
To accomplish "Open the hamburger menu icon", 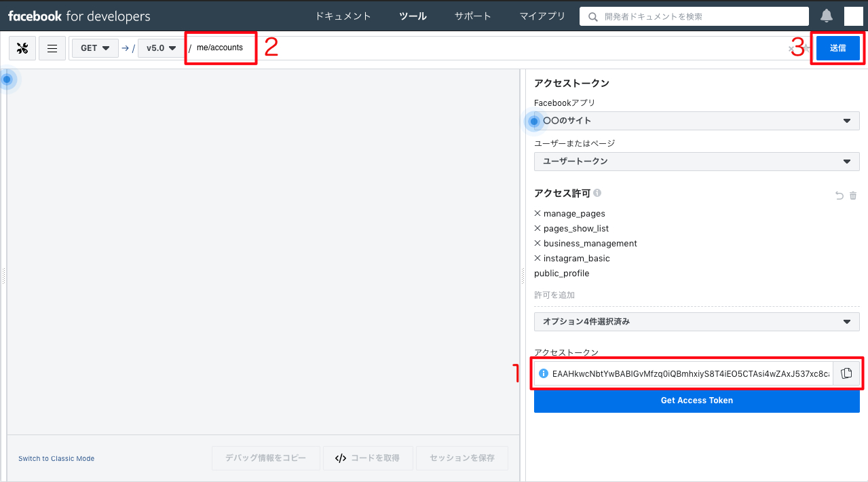I will [52, 48].
